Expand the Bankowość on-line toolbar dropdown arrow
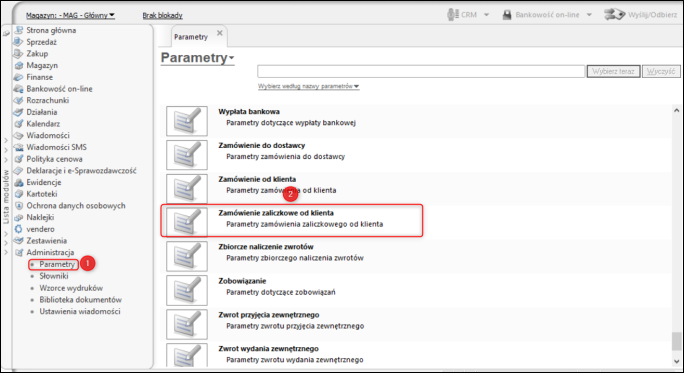 point(589,15)
